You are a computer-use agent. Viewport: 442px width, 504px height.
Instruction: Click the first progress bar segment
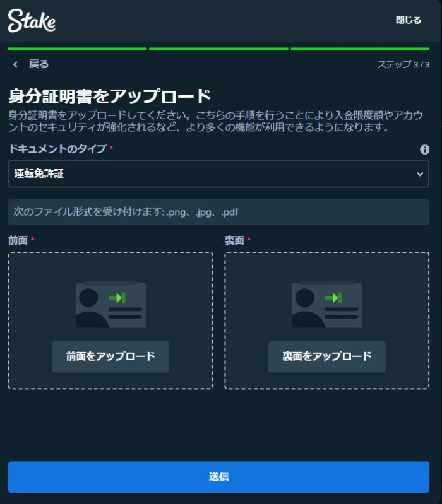tap(77, 49)
